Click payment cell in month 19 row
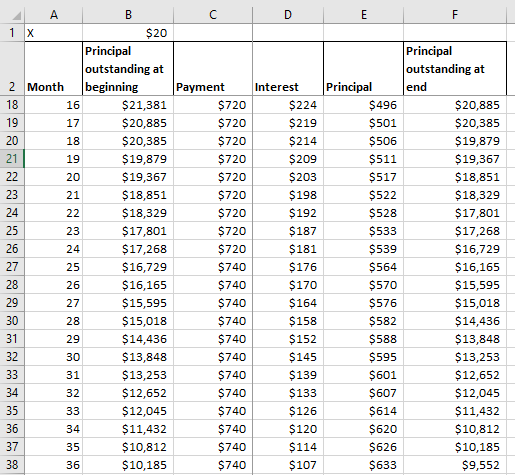Viewport: 515px width, 475px height. pos(213,159)
